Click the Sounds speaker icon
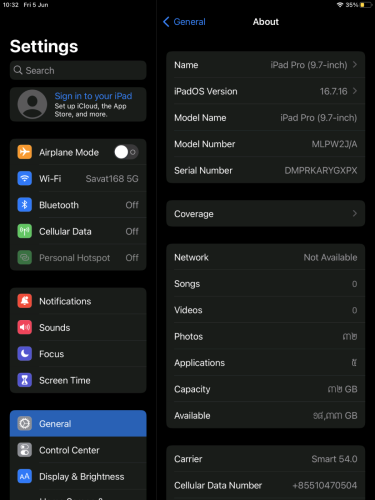 pyautogui.click(x=25, y=327)
